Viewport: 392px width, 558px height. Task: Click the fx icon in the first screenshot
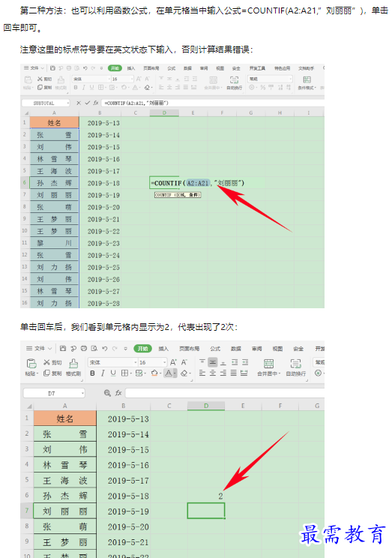click(x=96, y=103)
